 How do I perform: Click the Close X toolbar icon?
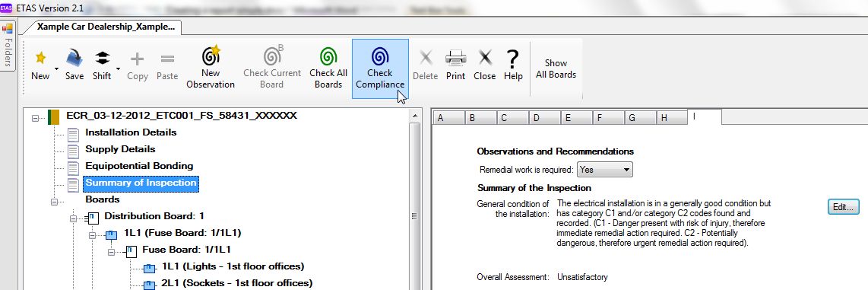[x=485, y=57]
